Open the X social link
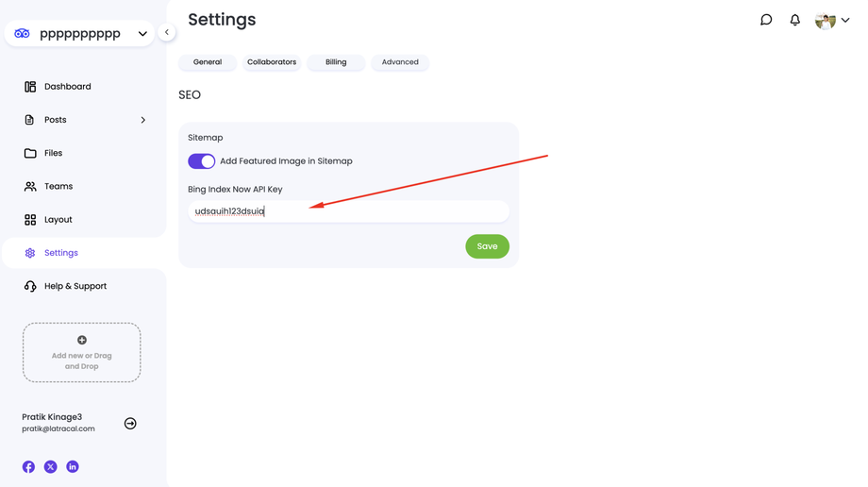868x487 pixels. tap(51, 467)
